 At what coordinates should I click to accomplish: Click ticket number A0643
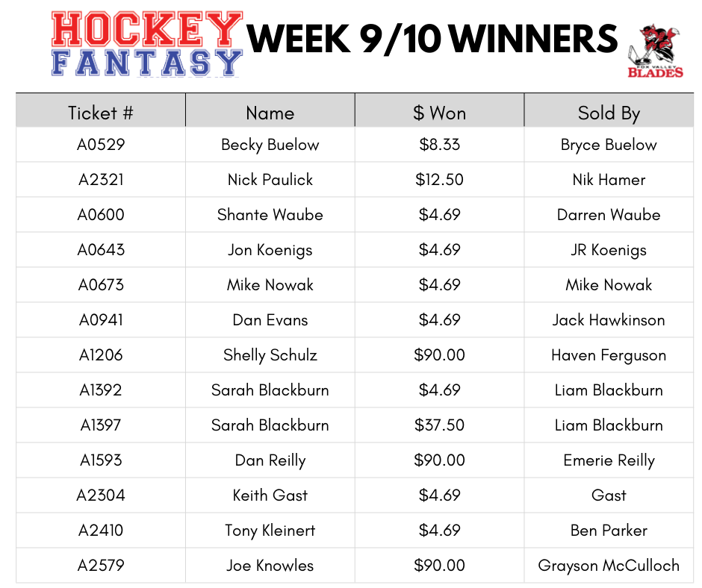tap(101, 250)
